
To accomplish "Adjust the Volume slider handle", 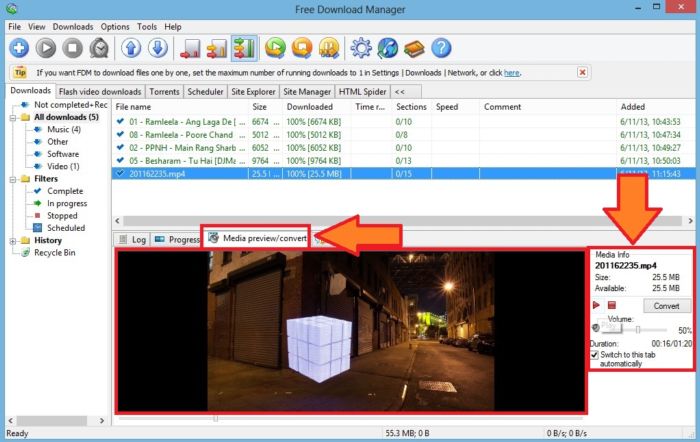I will [x=638, y=329].
